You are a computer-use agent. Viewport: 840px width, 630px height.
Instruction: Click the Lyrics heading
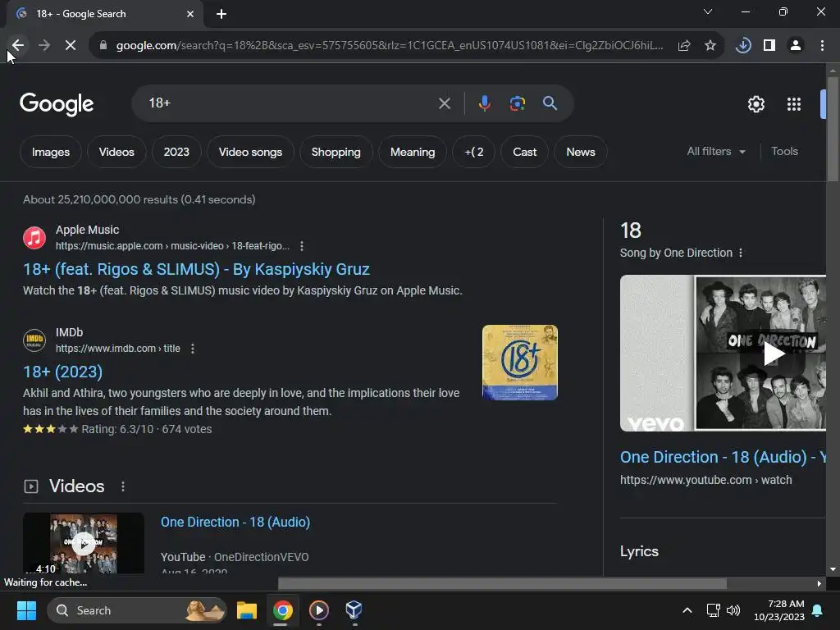click(639, 551)
